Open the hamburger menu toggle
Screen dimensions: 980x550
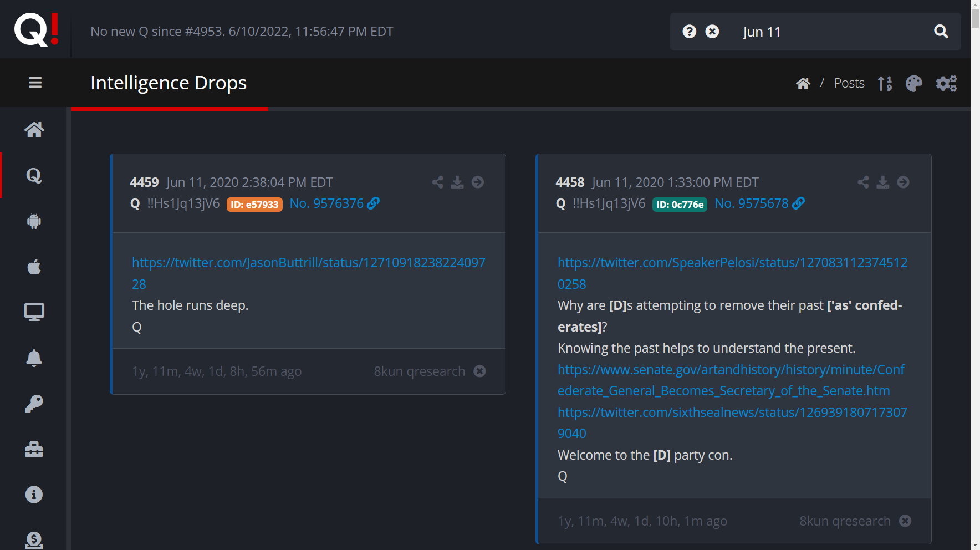pos(35,83)
